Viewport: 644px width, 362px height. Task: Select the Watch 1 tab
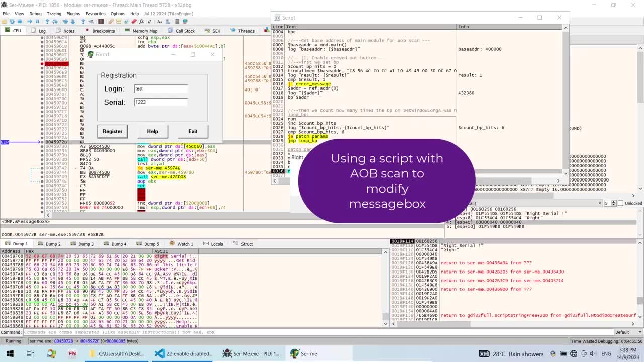click(x=181, y=244)
